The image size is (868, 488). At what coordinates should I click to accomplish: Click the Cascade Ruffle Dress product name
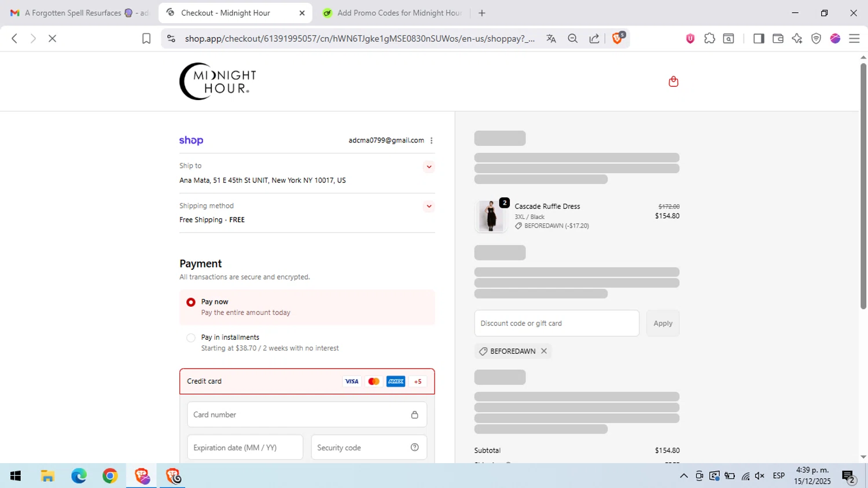[x=547, y=207]
